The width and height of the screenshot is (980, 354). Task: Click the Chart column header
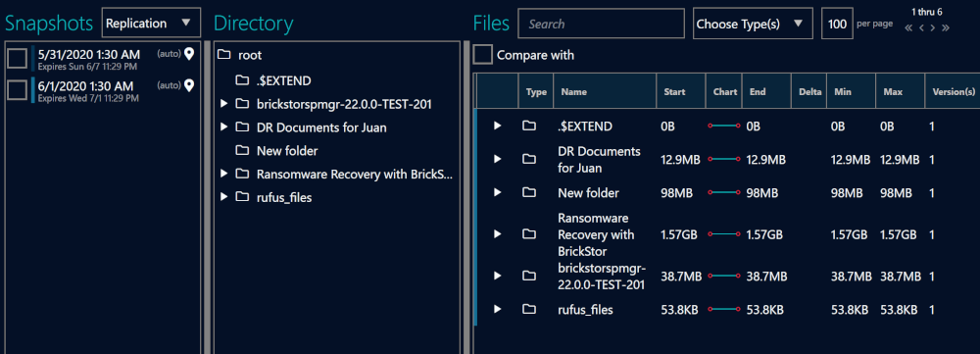pos(724,92)
